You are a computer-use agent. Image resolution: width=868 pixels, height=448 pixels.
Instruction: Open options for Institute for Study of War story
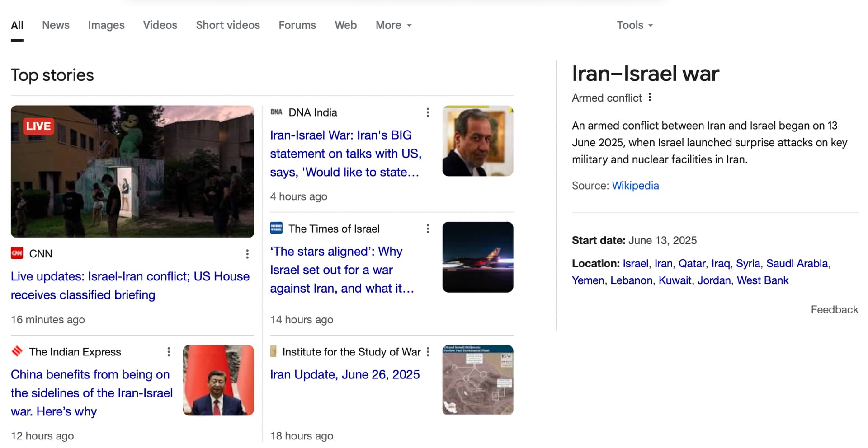(x=428, y=352)
